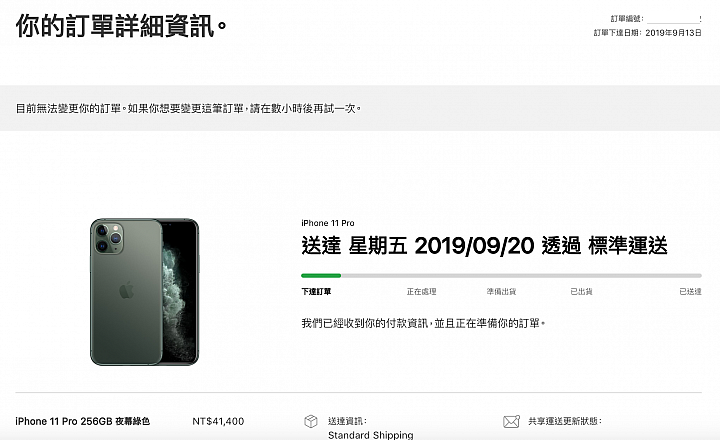The image size is (720, 440).
Task: Click iPhone 11 Pro 256GB 夜幕綠色 item name
Action: [83, 421]
